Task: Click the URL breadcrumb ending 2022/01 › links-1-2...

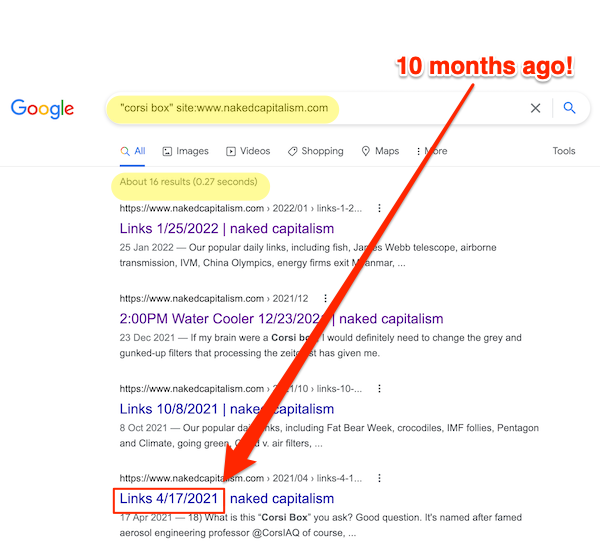Action: [x=240, y=208]
